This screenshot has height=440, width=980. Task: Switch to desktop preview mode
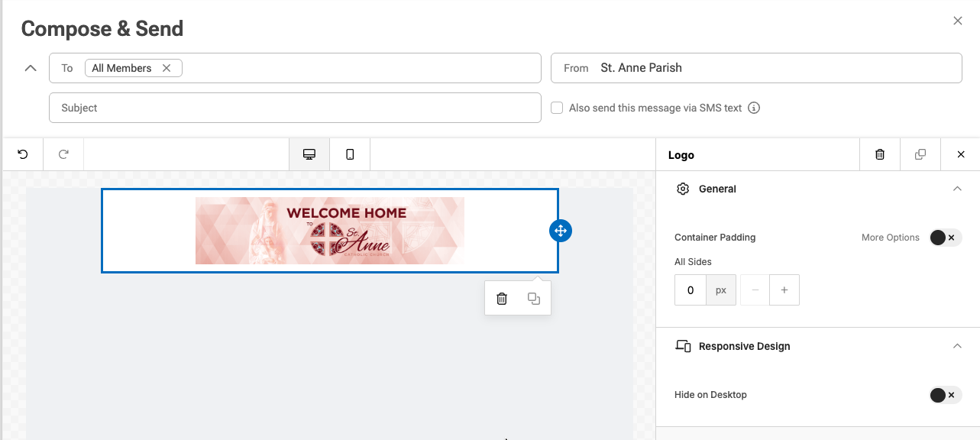(309, 154)
